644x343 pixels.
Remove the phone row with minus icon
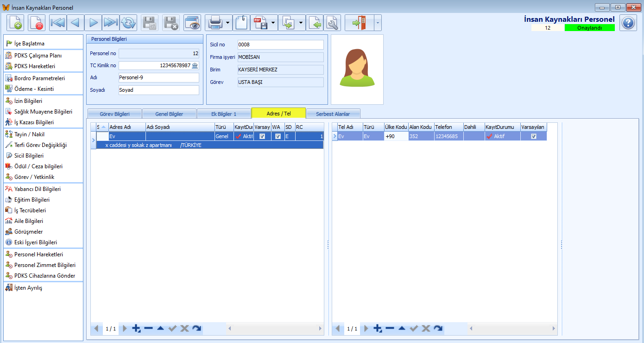[x=389, y=328]
